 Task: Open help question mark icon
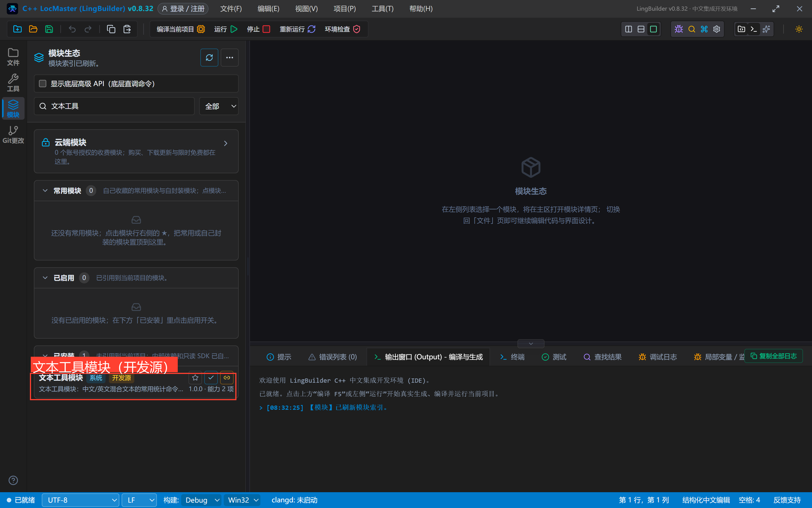tap(13, 480)
